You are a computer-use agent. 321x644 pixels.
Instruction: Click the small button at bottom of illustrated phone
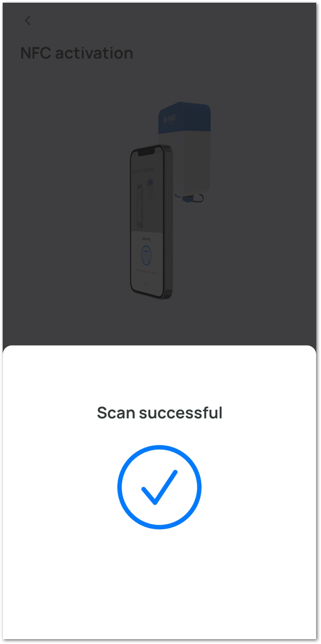146,285
